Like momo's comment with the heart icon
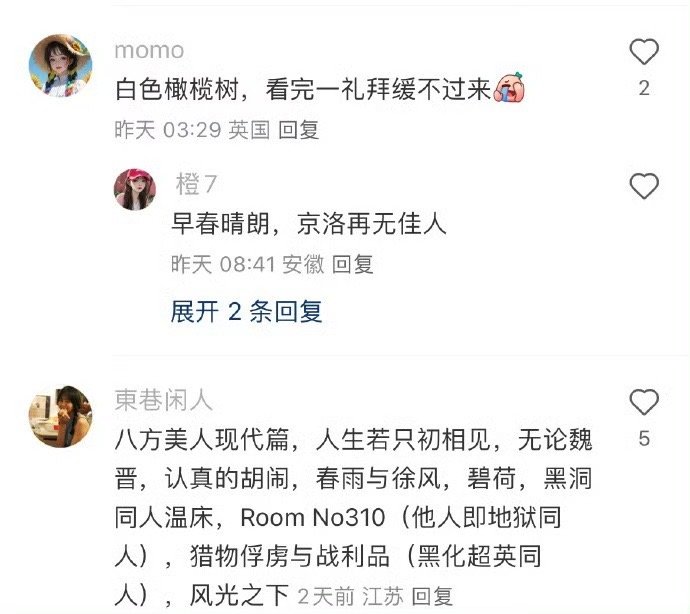This screenshot has height=614, width=690. coord(644,52)
